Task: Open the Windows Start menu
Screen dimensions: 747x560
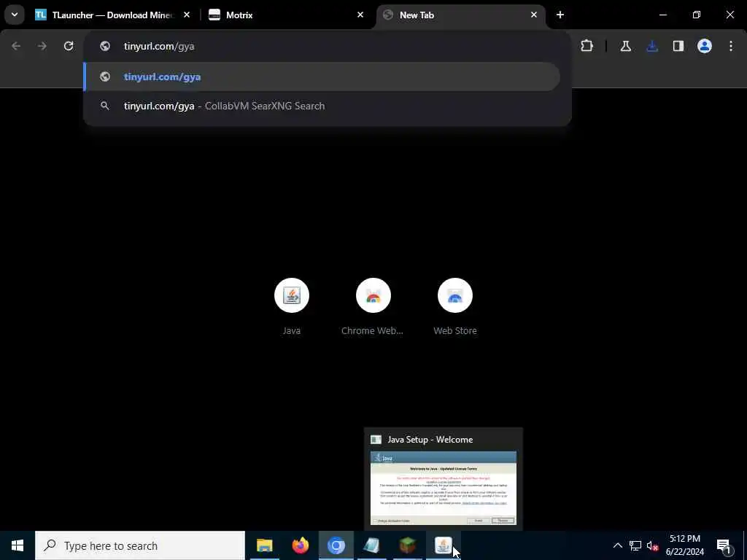Action: (18, 545)
